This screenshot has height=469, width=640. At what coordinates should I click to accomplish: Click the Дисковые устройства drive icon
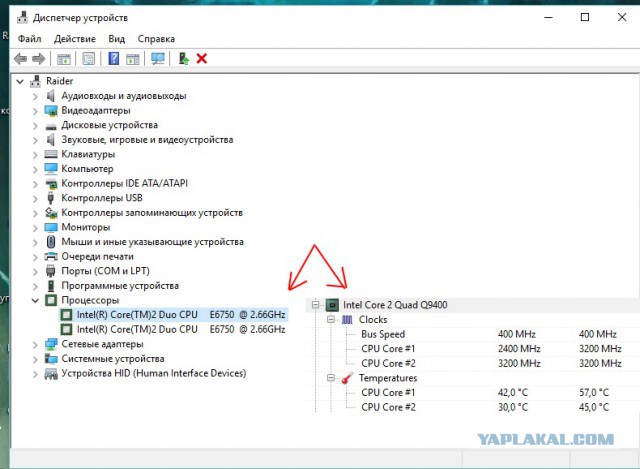coord(51,126)
